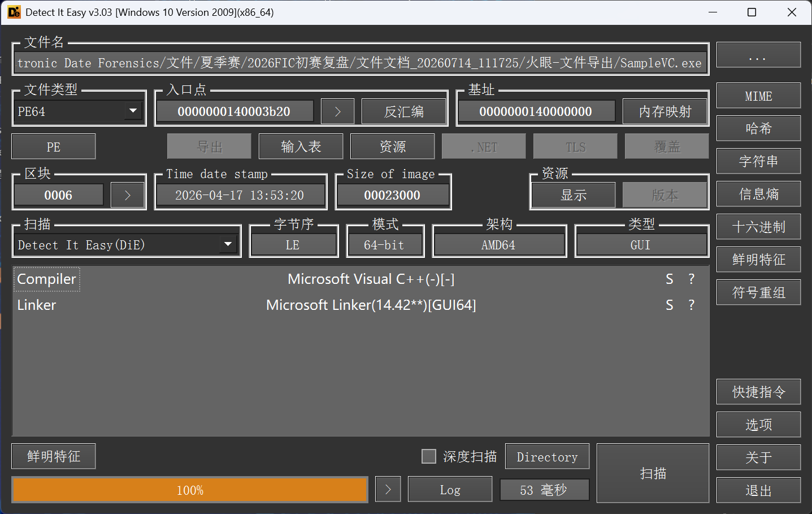Open the PE64 file type dropdown

pos(79,111)
